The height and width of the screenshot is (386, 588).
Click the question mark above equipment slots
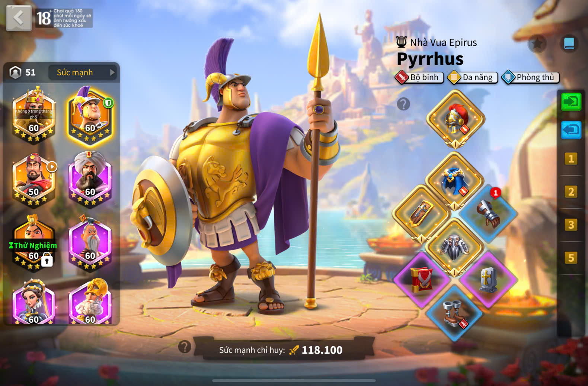click(x=403, y=104)
